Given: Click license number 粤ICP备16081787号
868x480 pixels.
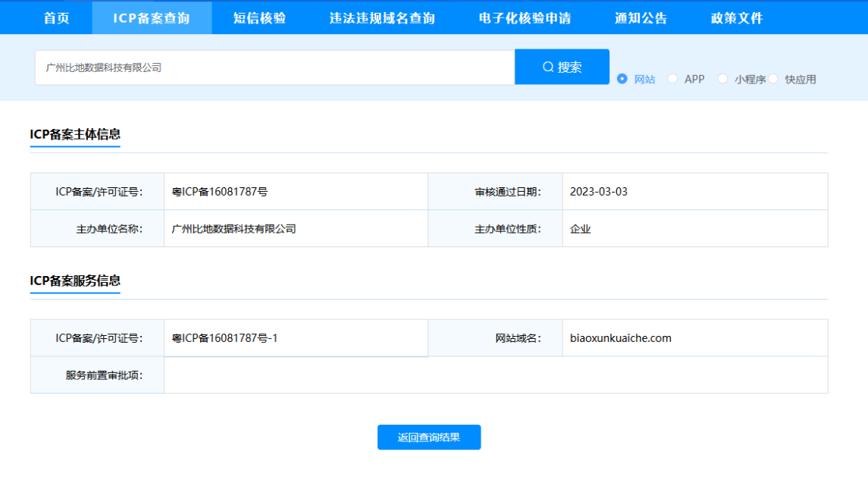Looking at the screenshot, I should click(220, 192).
